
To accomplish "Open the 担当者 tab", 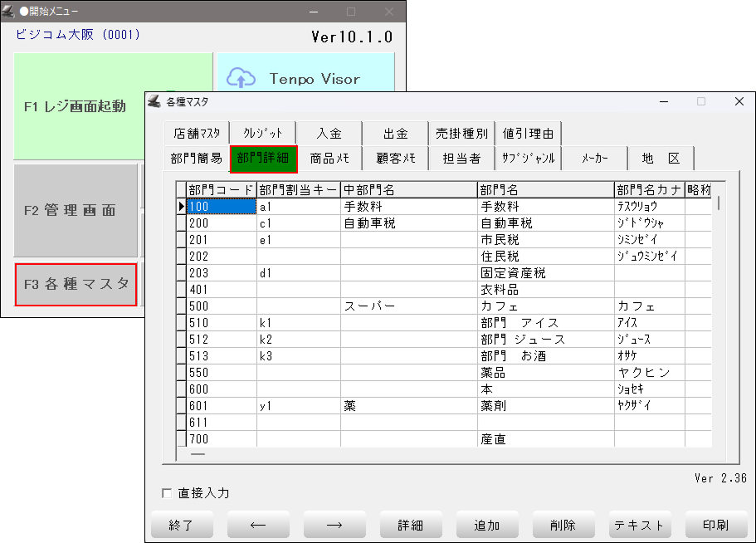I will coord(461,158).
